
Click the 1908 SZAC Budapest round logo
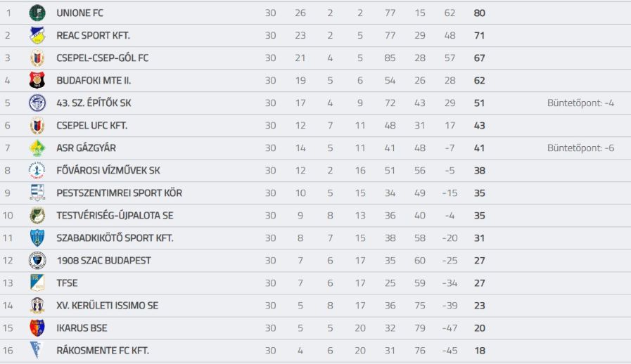[37, 261]
